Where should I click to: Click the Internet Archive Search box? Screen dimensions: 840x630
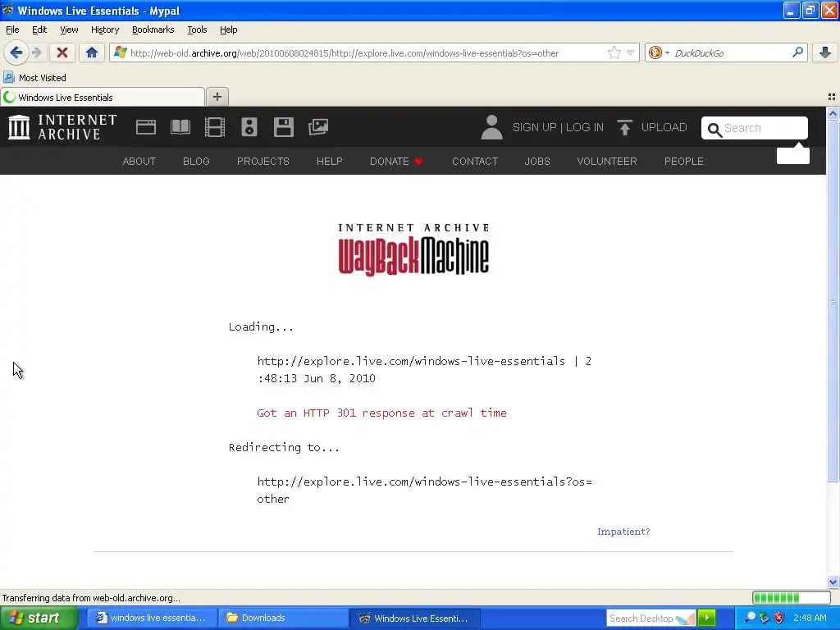[755, 128]
